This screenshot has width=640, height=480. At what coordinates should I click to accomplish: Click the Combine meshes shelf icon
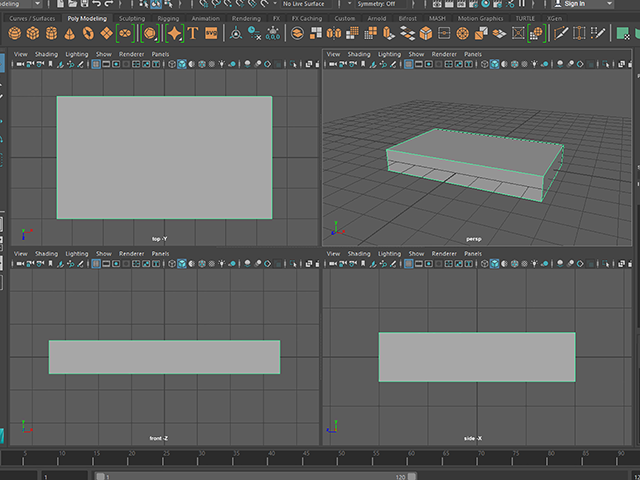pyautogui.click(x=297, y=33)
